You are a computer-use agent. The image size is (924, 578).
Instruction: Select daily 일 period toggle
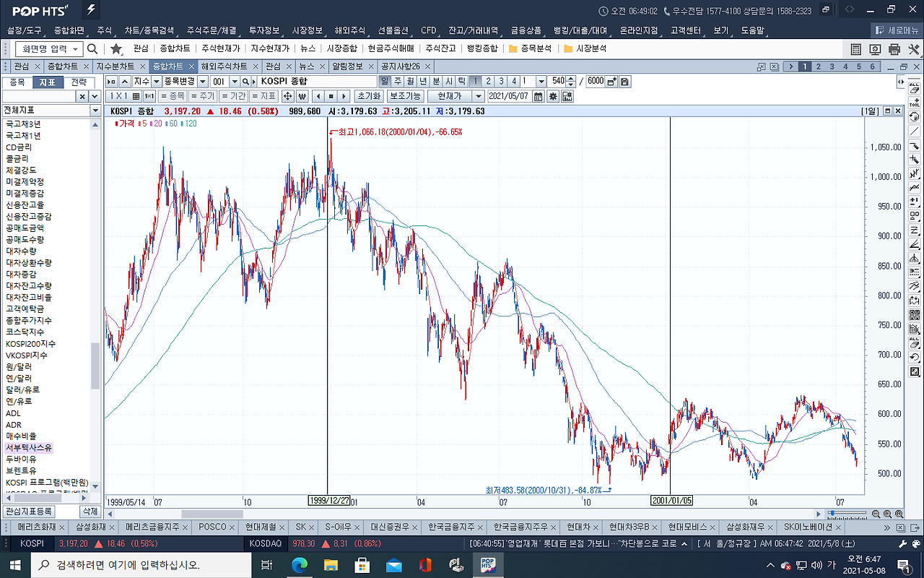(x=385, y=82)
